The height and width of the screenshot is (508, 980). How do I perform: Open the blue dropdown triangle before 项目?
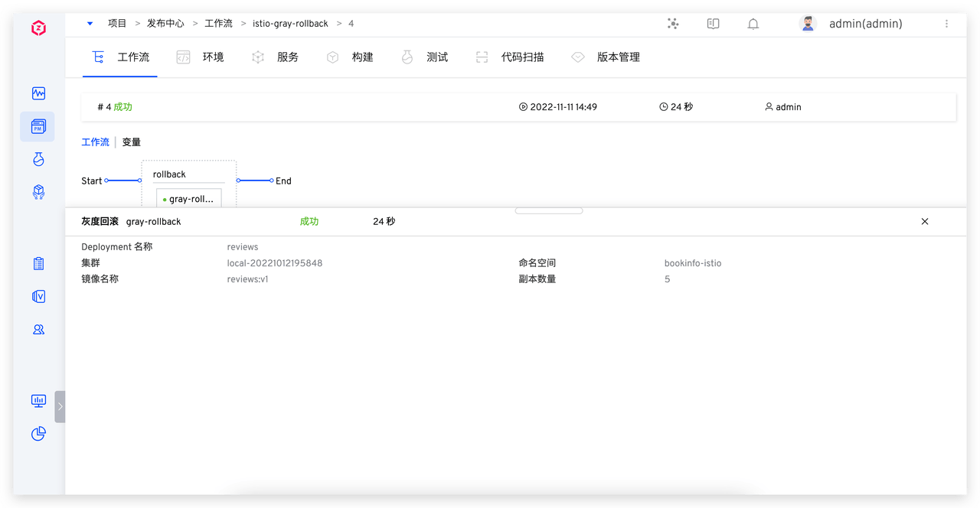(x=90, y=24)
